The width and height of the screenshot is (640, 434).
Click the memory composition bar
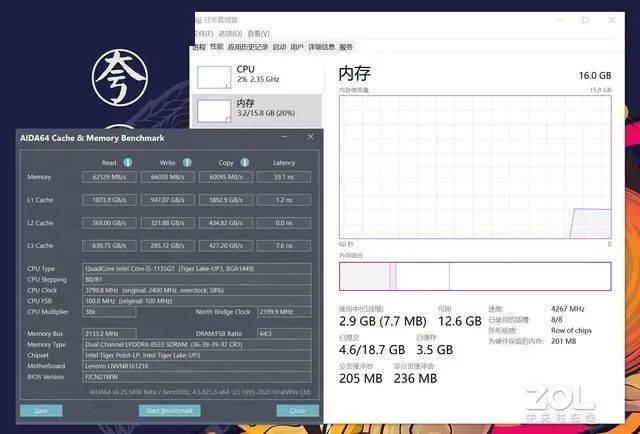click(x=475, y=276)
